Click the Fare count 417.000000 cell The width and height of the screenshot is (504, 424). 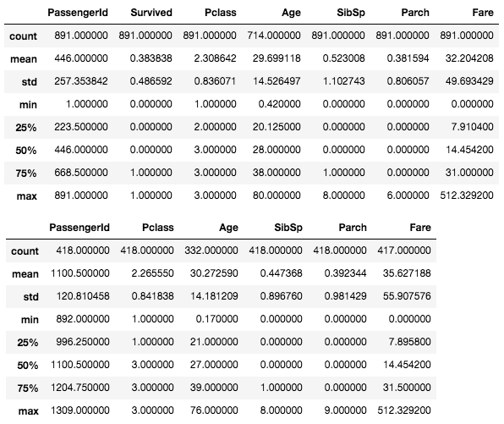click(x=404, y=251)
